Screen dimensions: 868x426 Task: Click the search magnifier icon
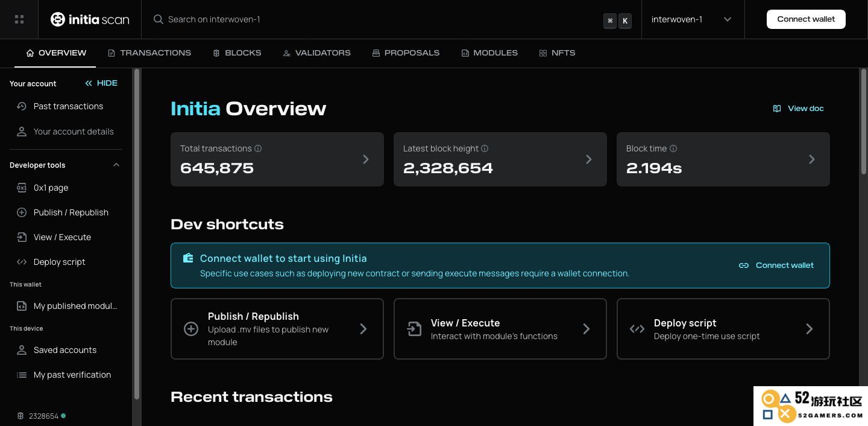click(x=159, y=19)
